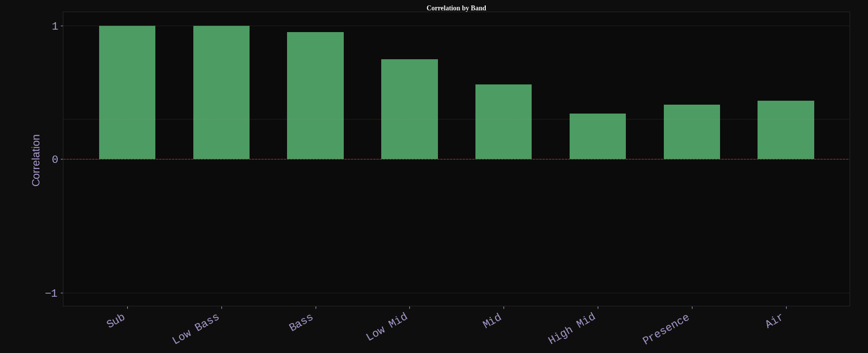This screenshot has height=353, width=868.
Task: Click the 'Air' x-axis label
Action: 774,321
